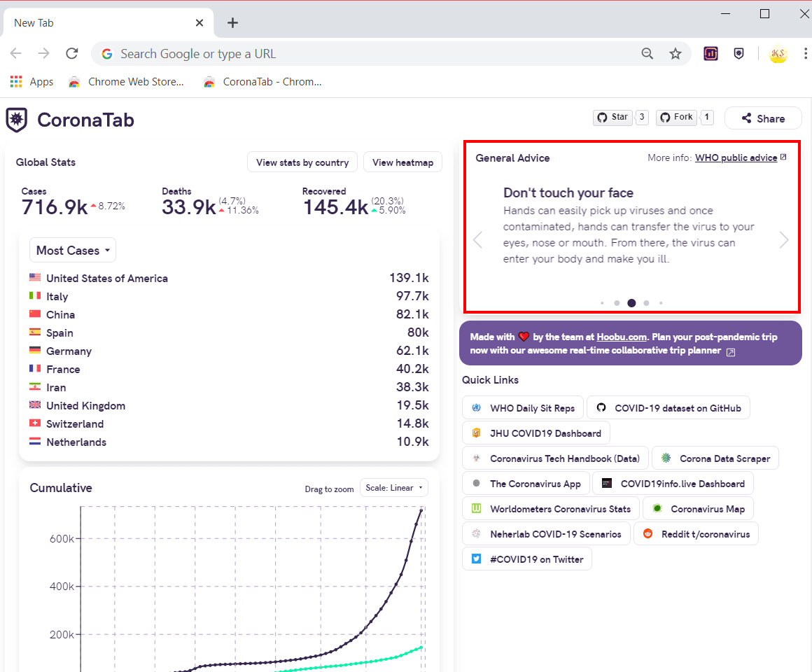Close the New Tab tab
Screen dimensions: 812x672
[199, 23]
